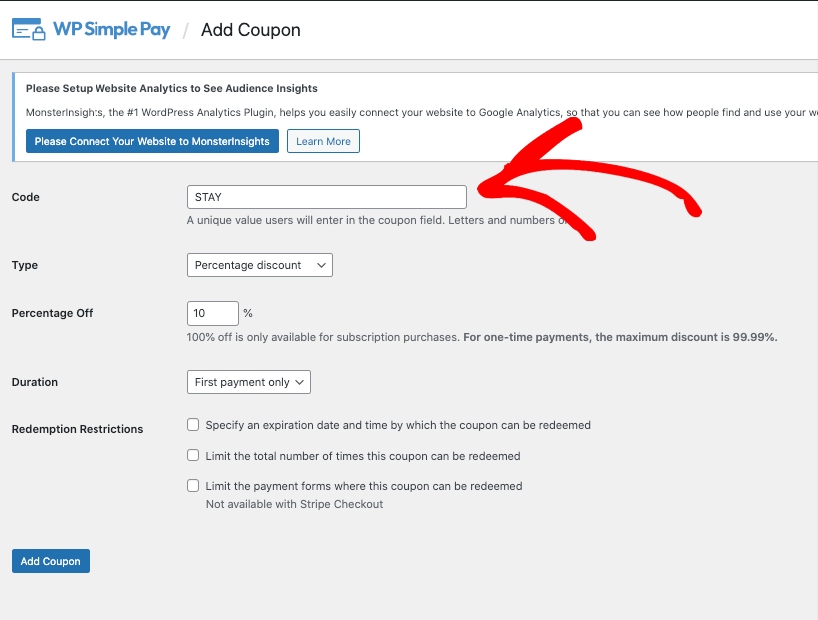Check the limit payment forms checkbox
818x620 pixels.
[x=194, y=486]
